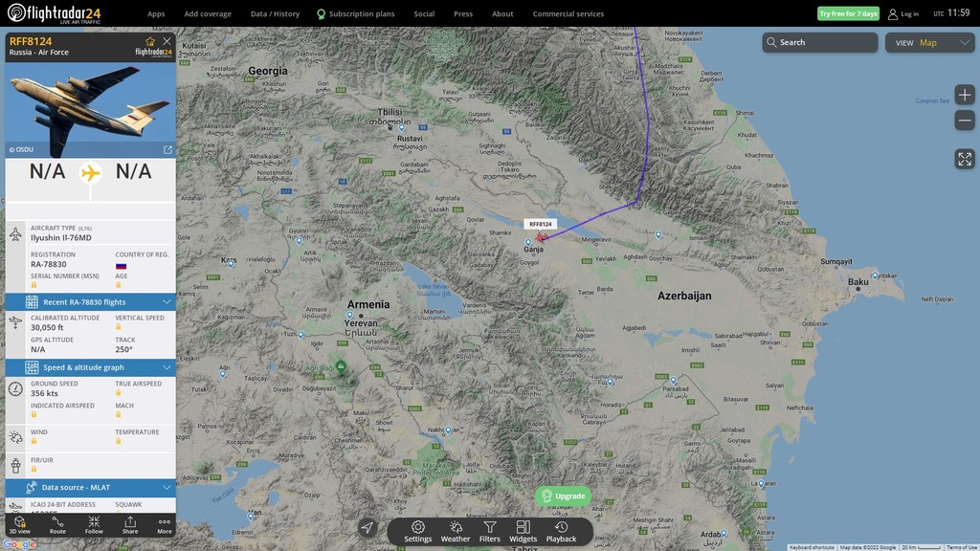Click the Yerevan city label on map
980x551 pixels.
click(361, 323)
